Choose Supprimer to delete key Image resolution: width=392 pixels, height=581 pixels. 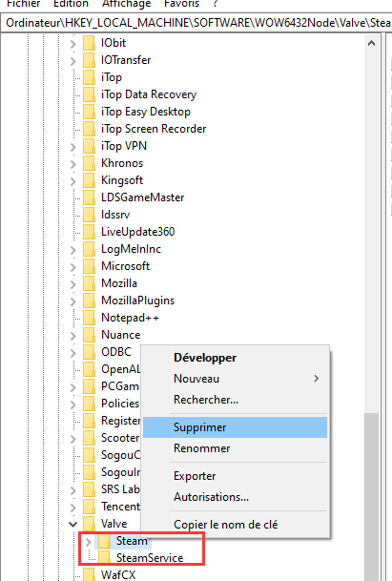[x=236, y=427]
